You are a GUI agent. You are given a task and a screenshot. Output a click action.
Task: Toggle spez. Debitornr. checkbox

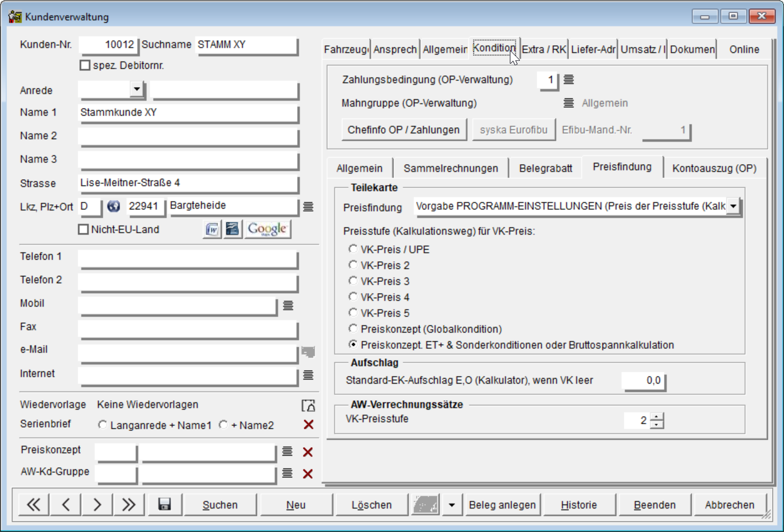coord(85,65)
